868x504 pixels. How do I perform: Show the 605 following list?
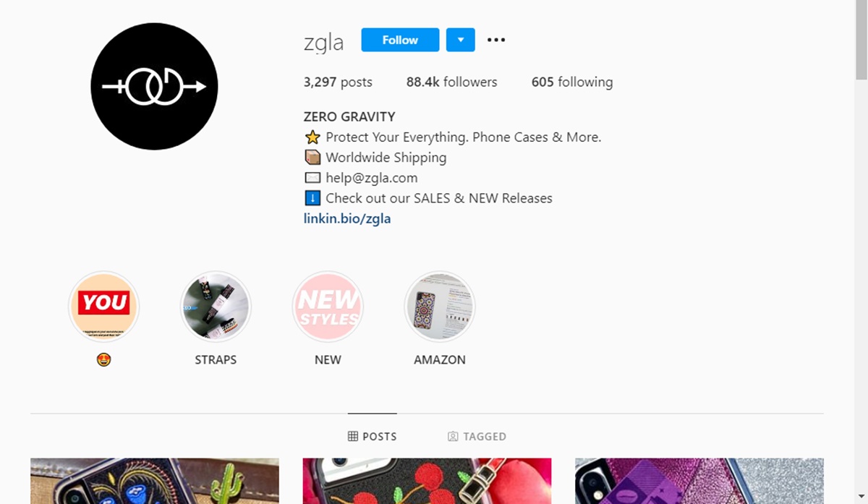click(572, 82)
